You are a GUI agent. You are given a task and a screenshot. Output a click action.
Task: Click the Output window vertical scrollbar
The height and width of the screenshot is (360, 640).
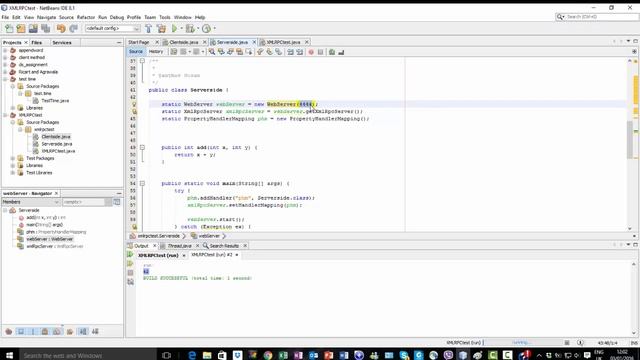pyautogui.click(x=634, y=298)
